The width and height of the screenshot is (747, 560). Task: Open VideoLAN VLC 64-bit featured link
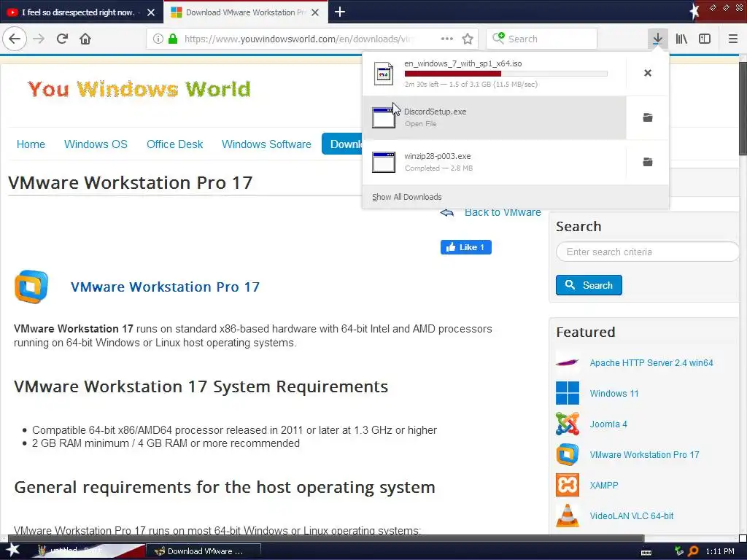tap(631, 516)
